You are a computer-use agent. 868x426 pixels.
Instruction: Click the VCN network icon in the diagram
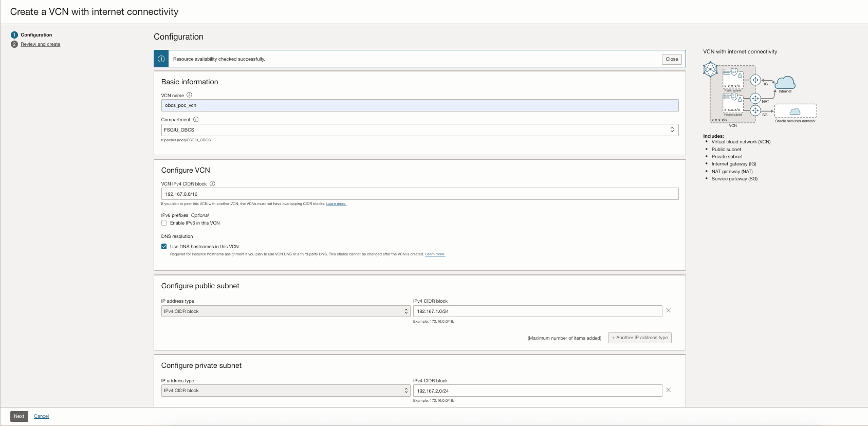pyautogui.click(x=710, y=69)
